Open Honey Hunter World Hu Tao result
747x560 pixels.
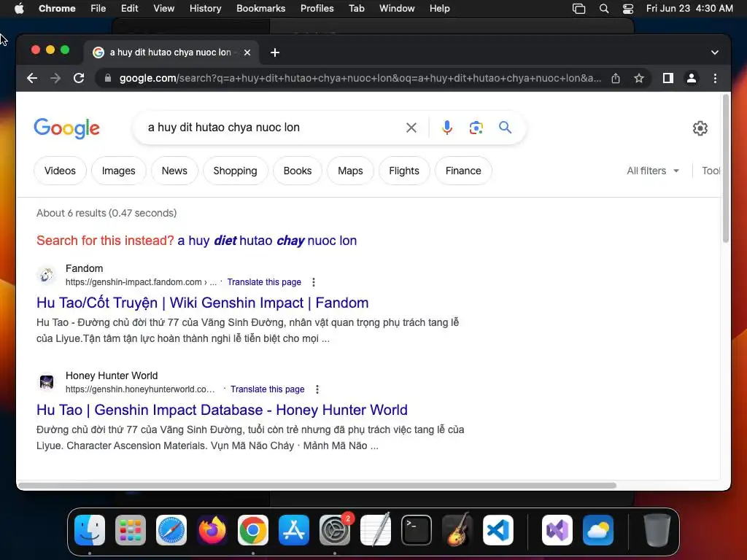tap(222, 410)
